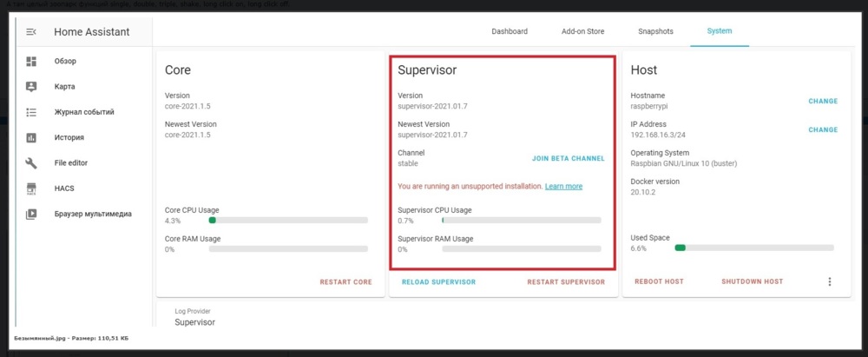Select the System tab
The image size is (868, 357).
(x=719, y=31)
